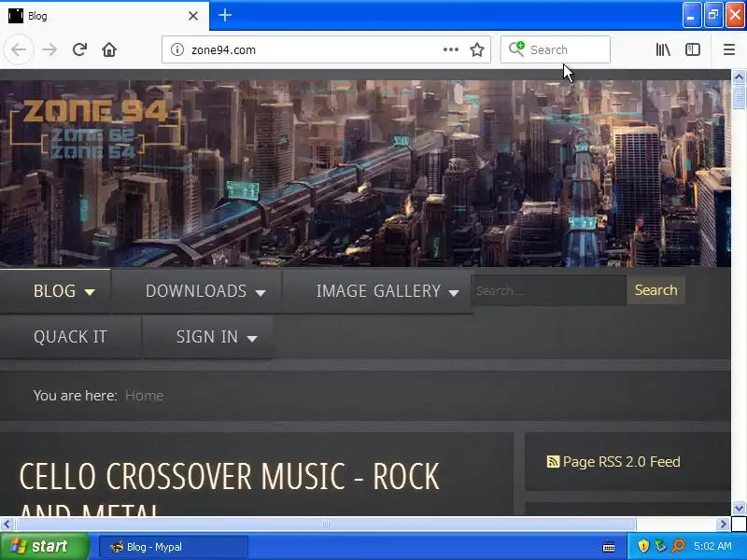Open the Windows start button
The image size is (747, 560).
[x=44, y=546]
